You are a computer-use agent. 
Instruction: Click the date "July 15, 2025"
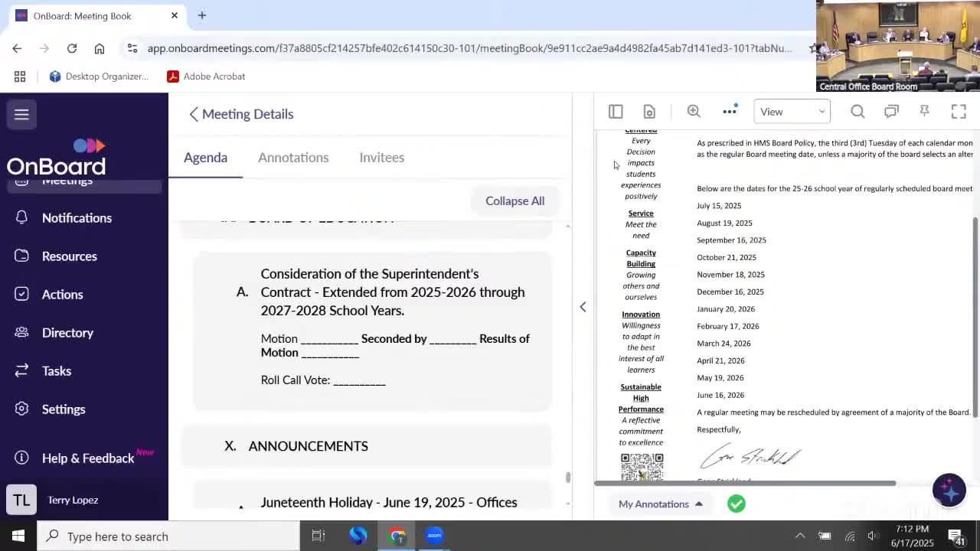point(719,206)
